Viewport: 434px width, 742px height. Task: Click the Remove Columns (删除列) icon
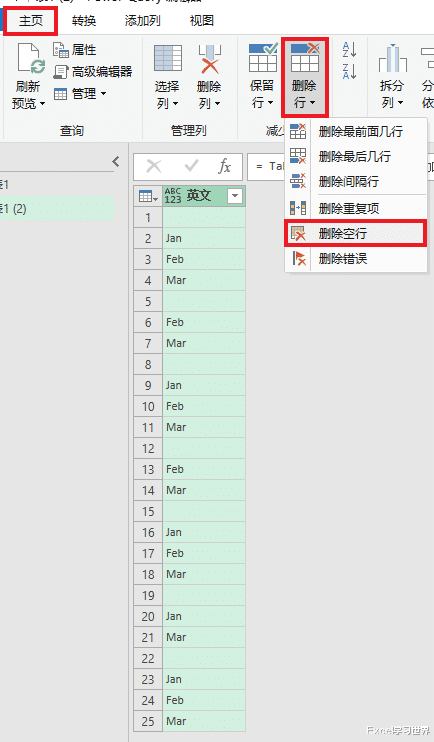point(209,59)
